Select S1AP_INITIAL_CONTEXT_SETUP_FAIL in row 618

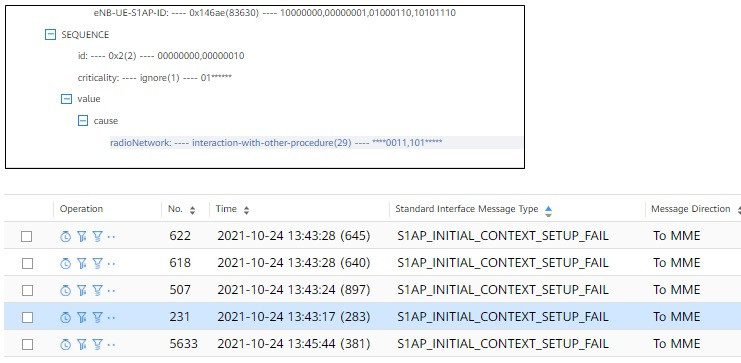pos(503,263)
